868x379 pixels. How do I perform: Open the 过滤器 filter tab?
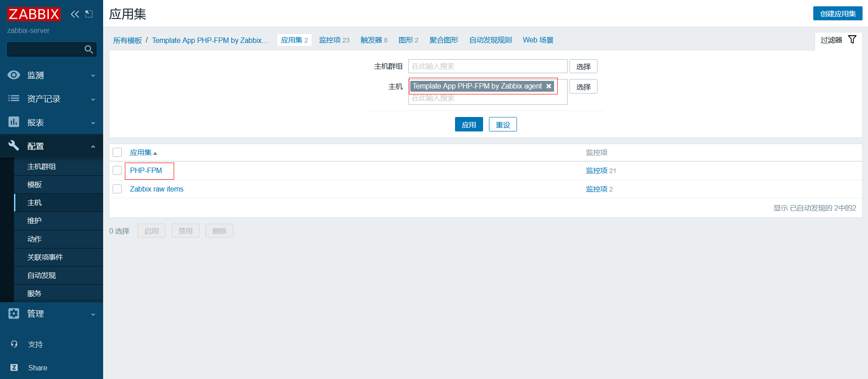(839, 40)
